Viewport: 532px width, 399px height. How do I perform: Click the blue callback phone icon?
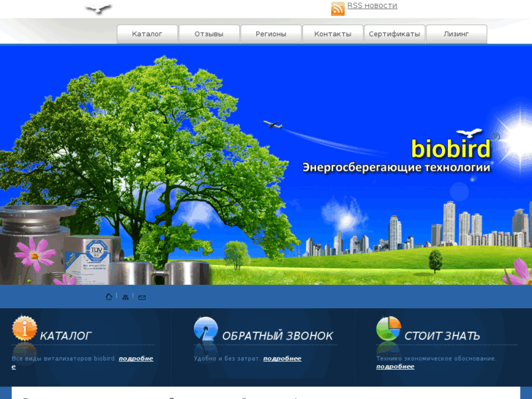click(x=206, y=329)
